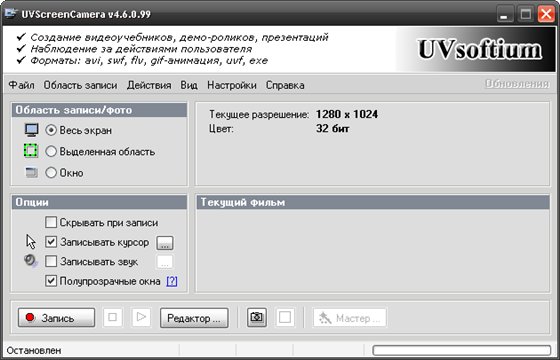
Task: Click the UVScreenCamera title bar app icon
Action: 10,14
